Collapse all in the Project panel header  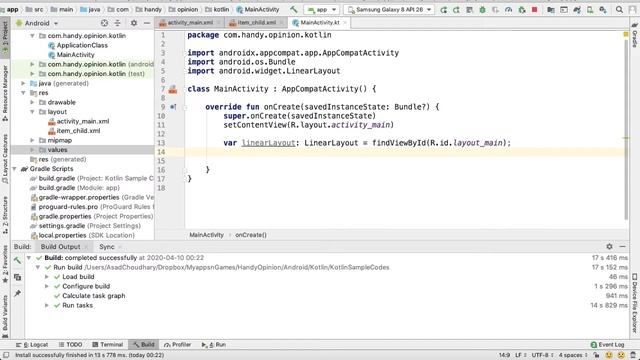(118, 23)
